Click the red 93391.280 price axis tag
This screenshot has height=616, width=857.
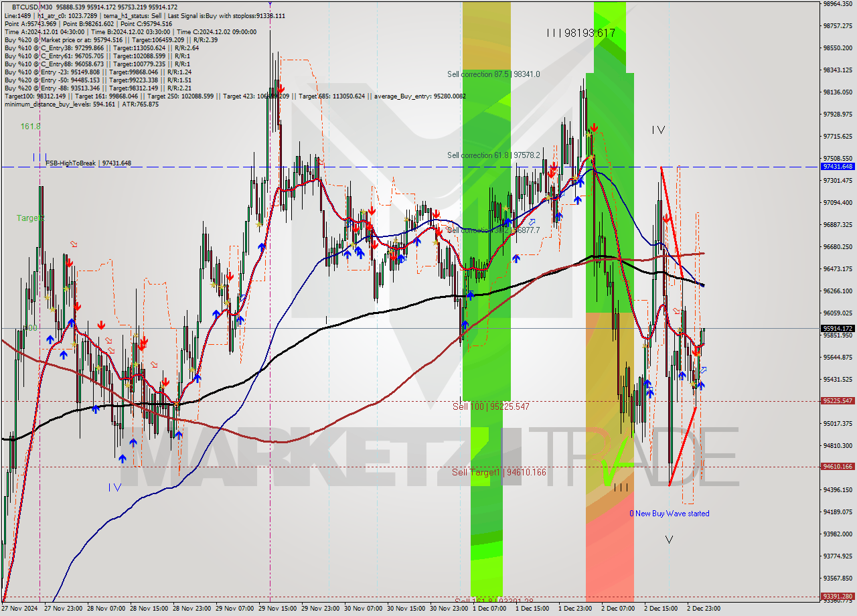[x=838, y=596]
